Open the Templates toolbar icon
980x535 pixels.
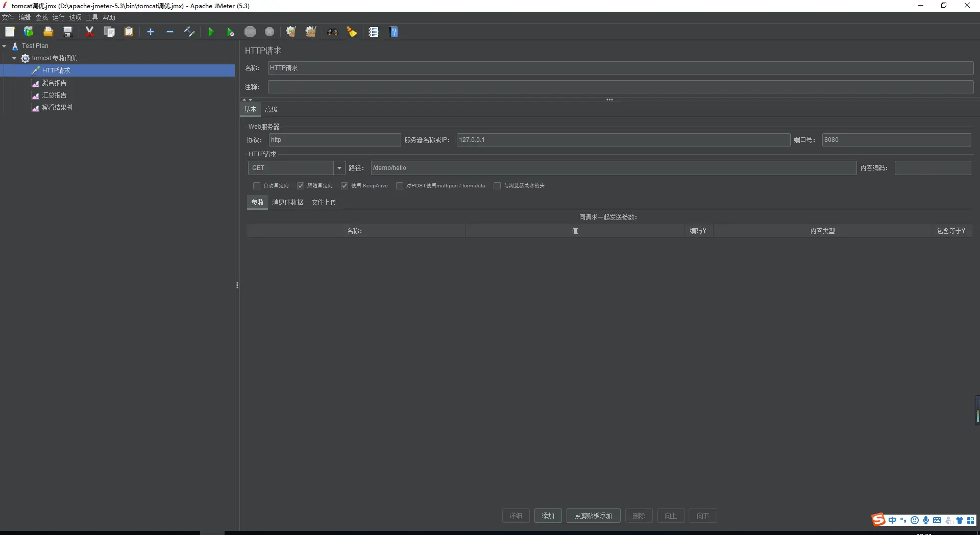[x=29, y=32]
